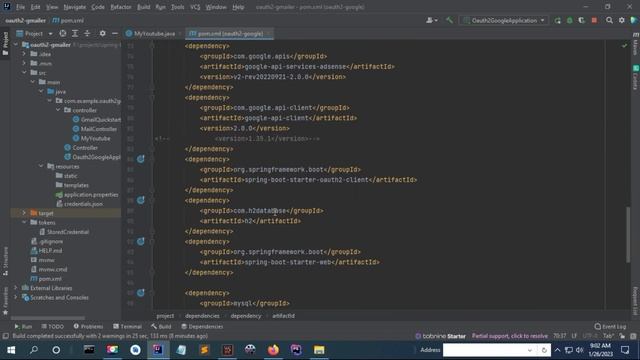Open the Refactor menu

121,7
